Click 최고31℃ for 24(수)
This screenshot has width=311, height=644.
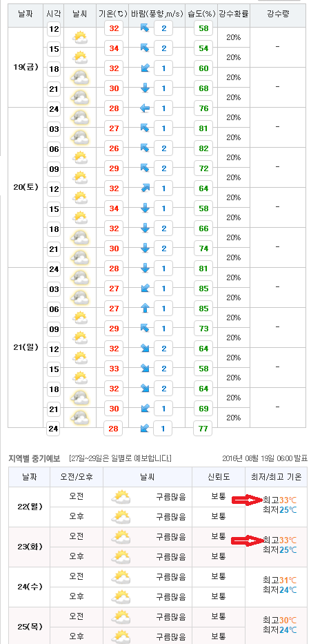pyautogui.click(x=279, y=580)
